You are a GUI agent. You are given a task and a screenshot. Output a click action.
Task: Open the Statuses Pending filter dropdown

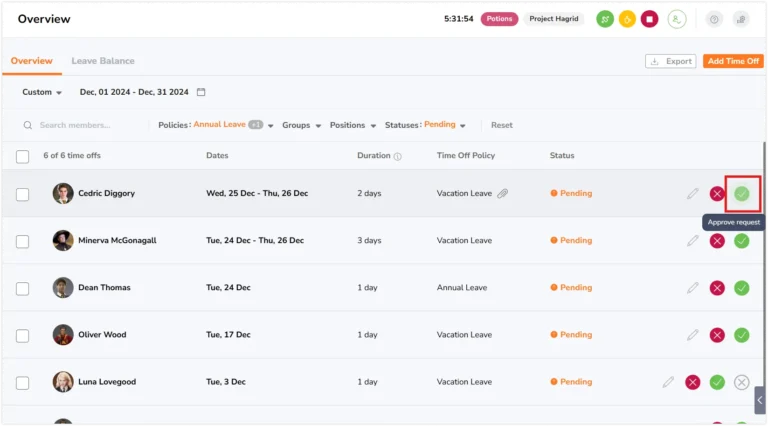tap(425, 125)
